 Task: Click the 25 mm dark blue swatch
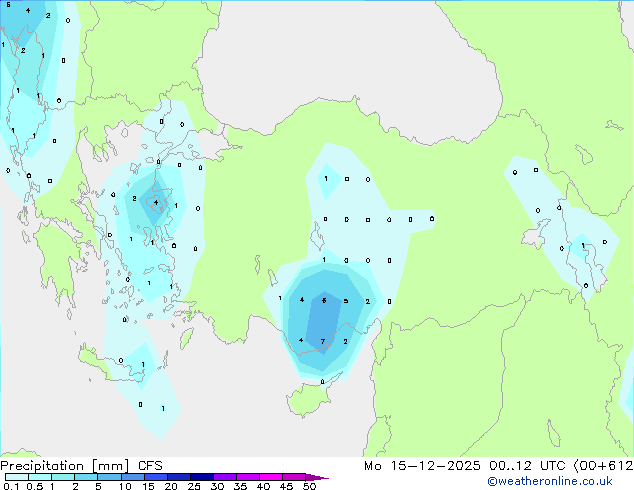click(202, 477)
